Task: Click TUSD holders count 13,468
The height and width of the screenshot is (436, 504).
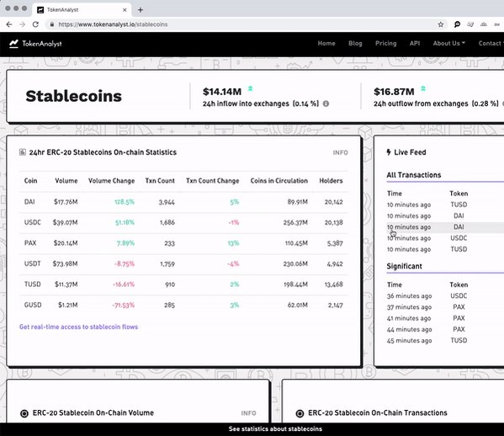Action: (x=334, y=284)
